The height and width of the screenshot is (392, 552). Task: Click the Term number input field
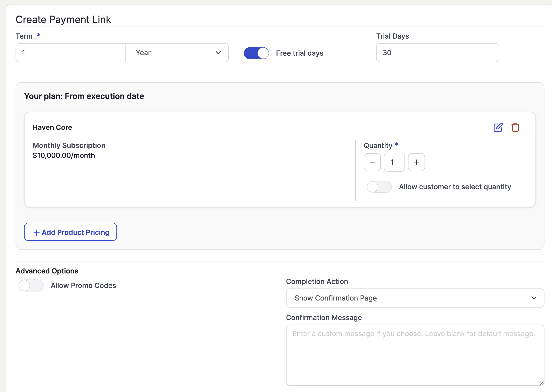pyautogui.click(x=71, y=53)
